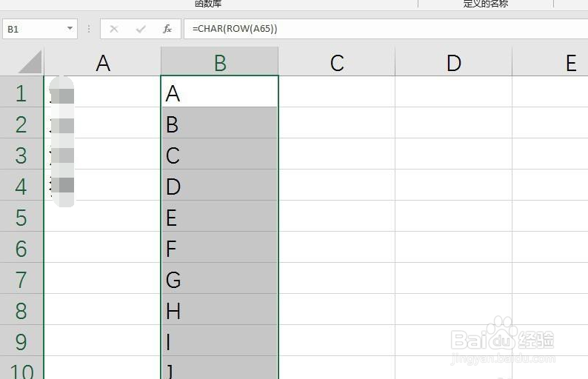Select column B header
This screenshot has width=588, height=379.
(220, 62)
